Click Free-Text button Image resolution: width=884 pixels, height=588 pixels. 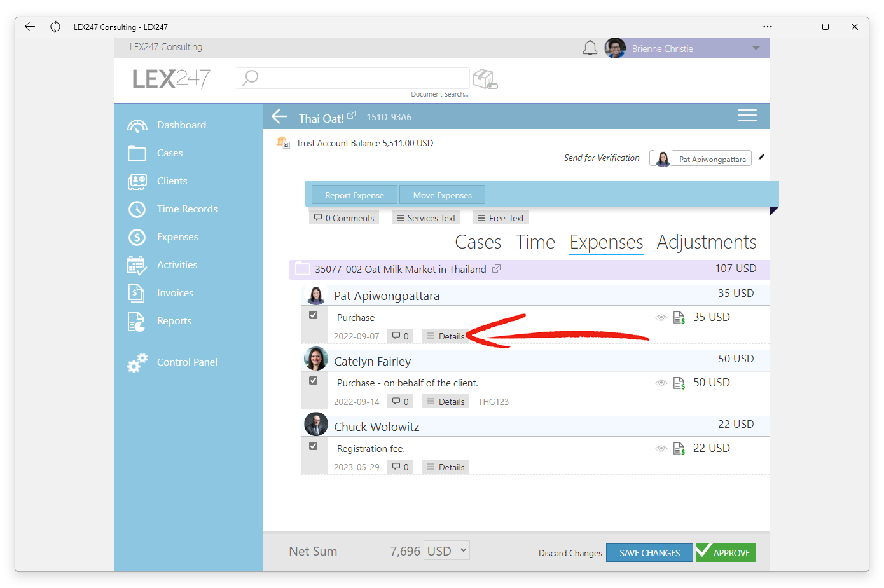[501, 218]
